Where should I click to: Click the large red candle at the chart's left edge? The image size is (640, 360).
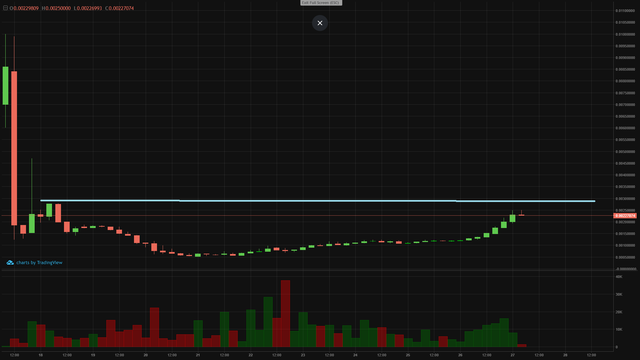[x=14, y=148]
